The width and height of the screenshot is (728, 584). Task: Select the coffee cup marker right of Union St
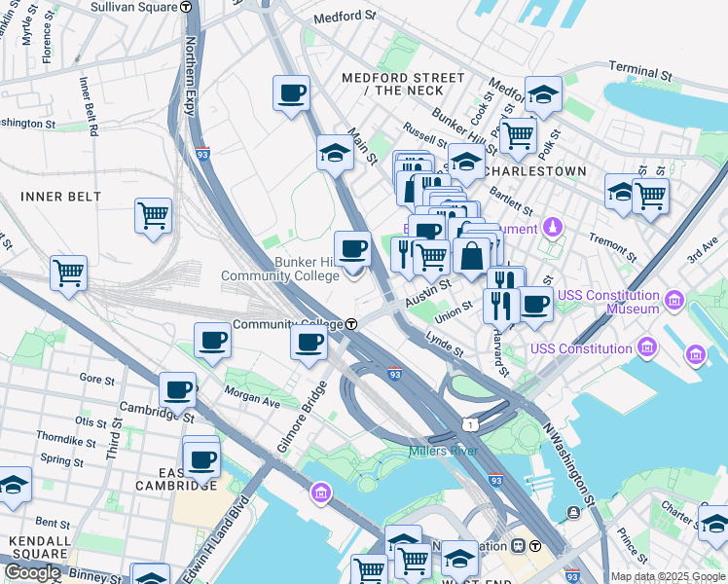[535, 308]
